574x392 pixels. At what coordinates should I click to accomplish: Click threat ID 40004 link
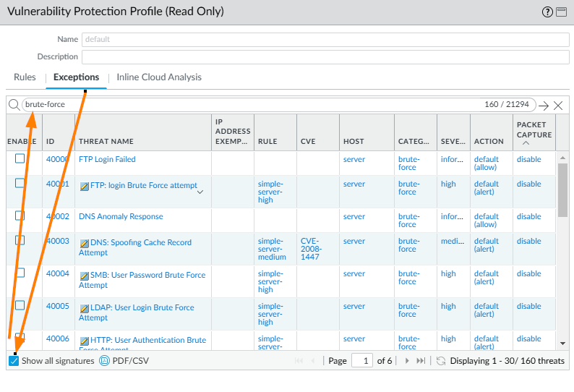point(58,273)
